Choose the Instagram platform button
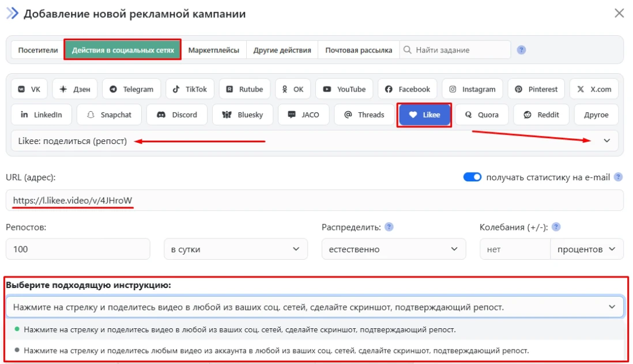 click(472, 89)
